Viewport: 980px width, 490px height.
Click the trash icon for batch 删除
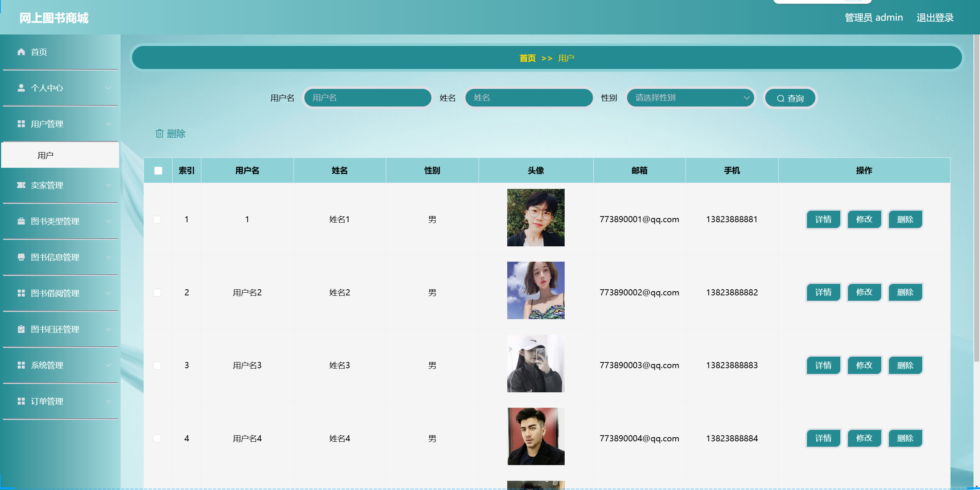160,133
